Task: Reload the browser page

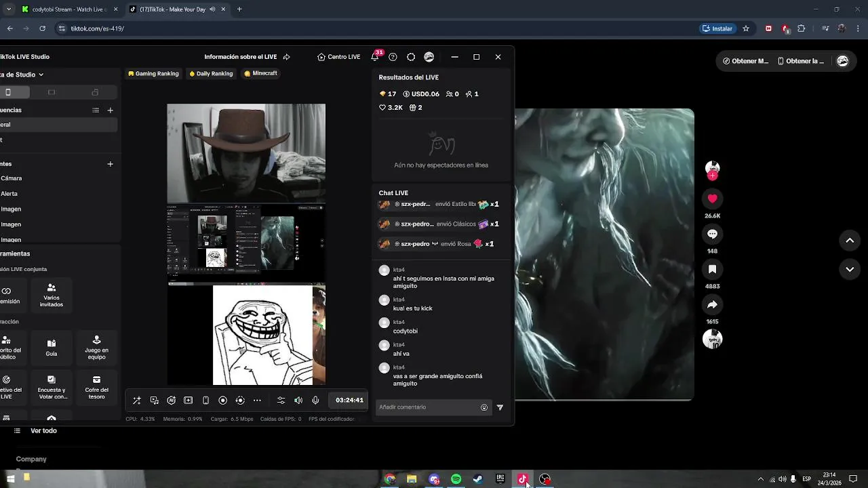Action: tap(43, 28)
